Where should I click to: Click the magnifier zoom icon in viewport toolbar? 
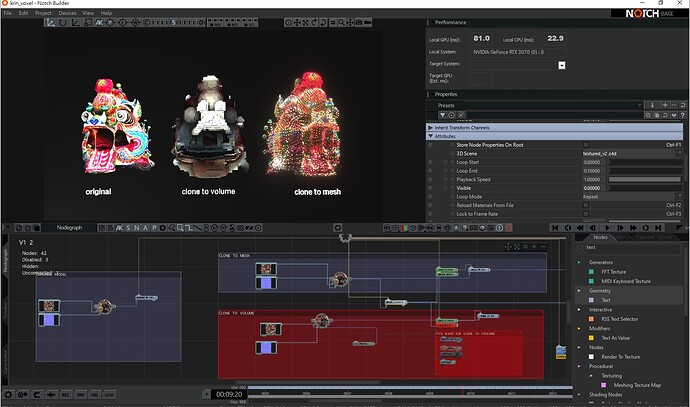(x=341, y=22)
